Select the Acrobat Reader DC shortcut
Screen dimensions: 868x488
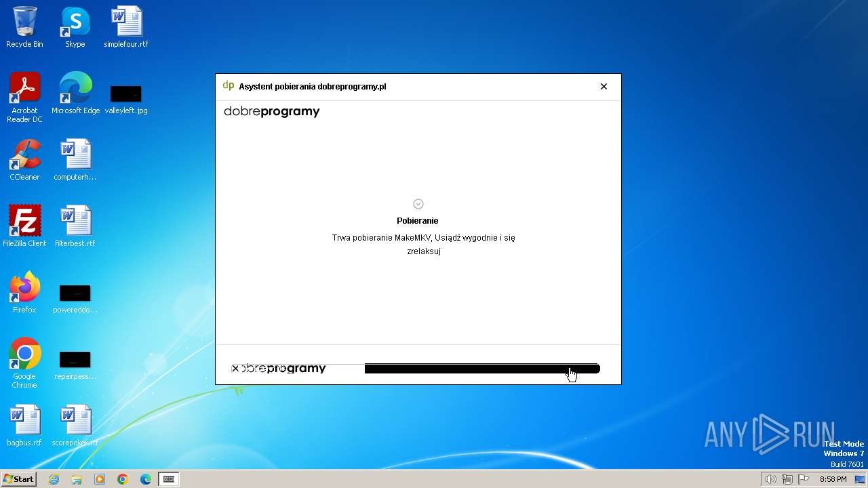(x=24, y=98)
